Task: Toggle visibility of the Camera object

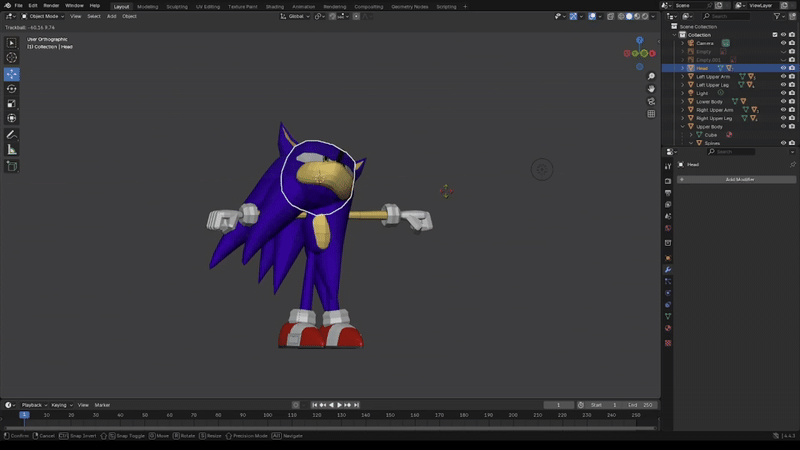Action: coord(783,43)
